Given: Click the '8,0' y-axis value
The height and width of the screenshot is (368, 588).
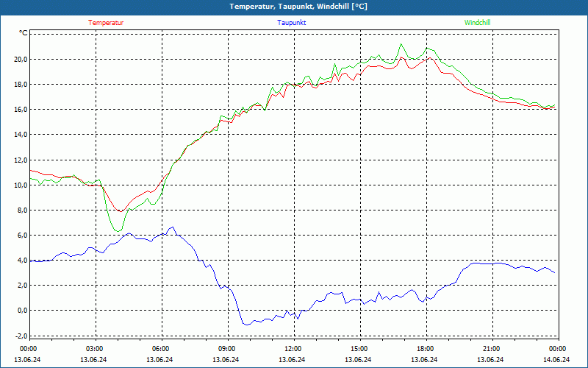Looking at the screenshot, I should coord(23,210).
